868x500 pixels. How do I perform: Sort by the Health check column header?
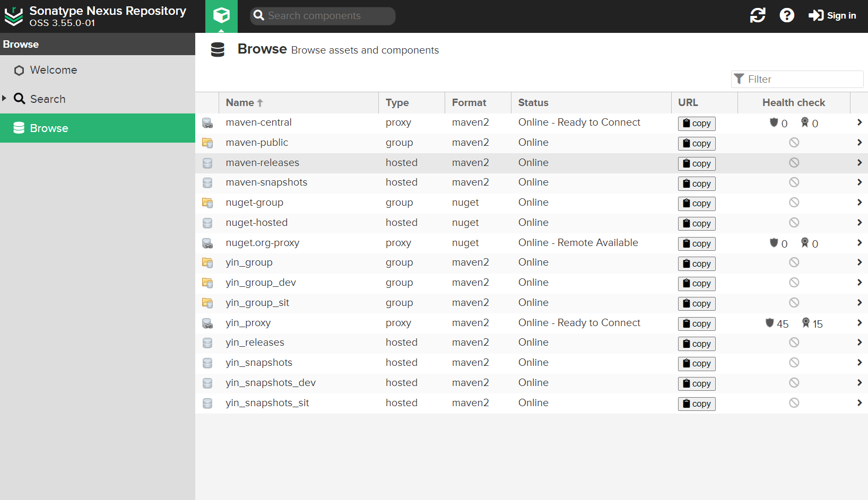[794, 103]
